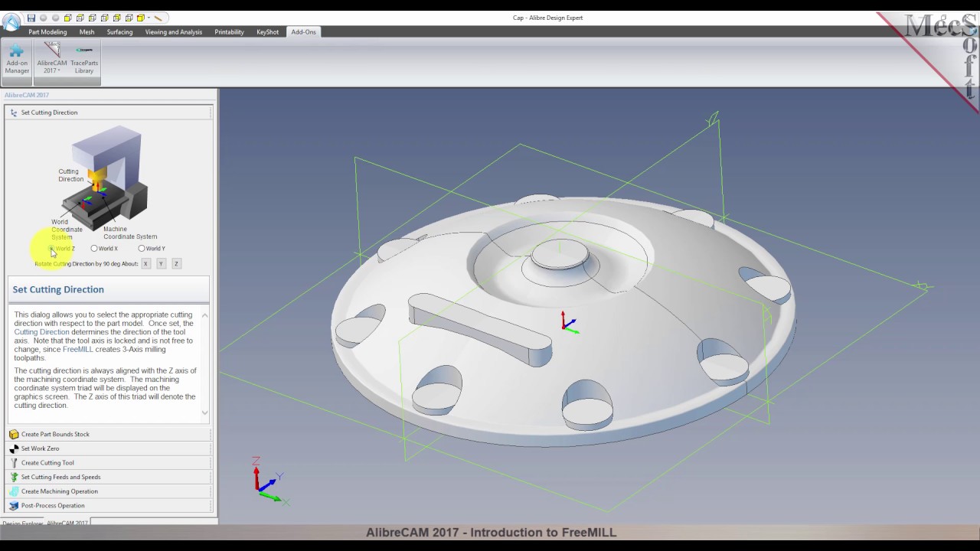Open the Alibre application menu orb

click(x=11, y=22)
